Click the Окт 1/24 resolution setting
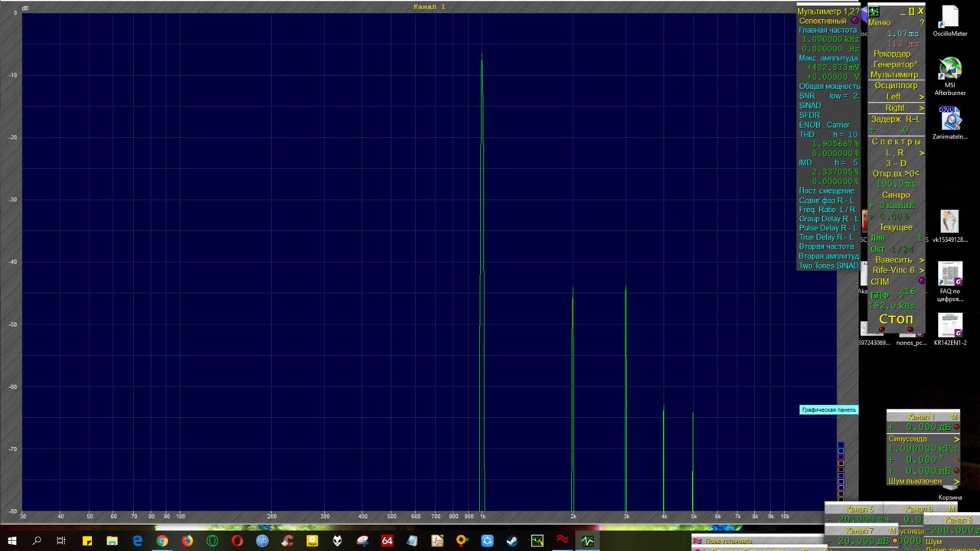Screen dimensions: 980x551 coord(892,249)
